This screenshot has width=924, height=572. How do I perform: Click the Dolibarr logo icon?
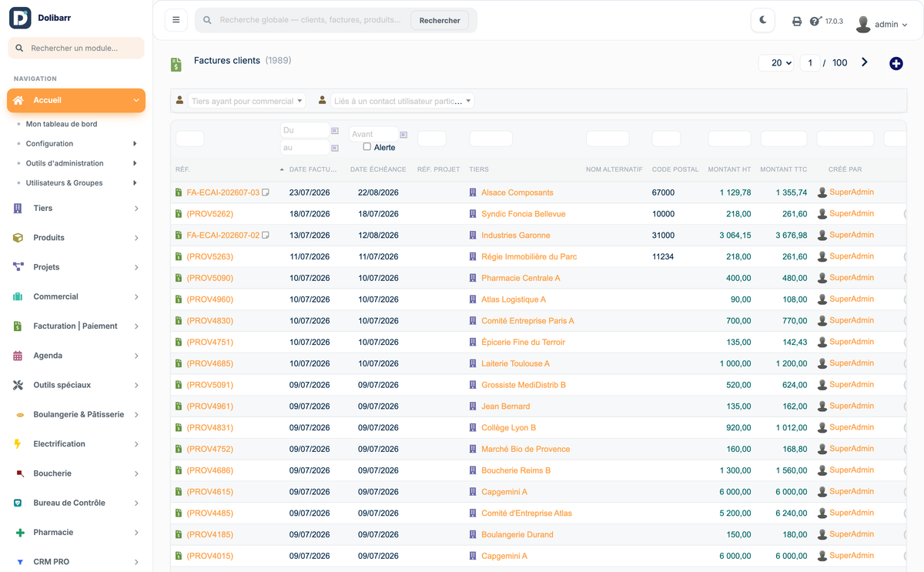click(x=20, y=18)
